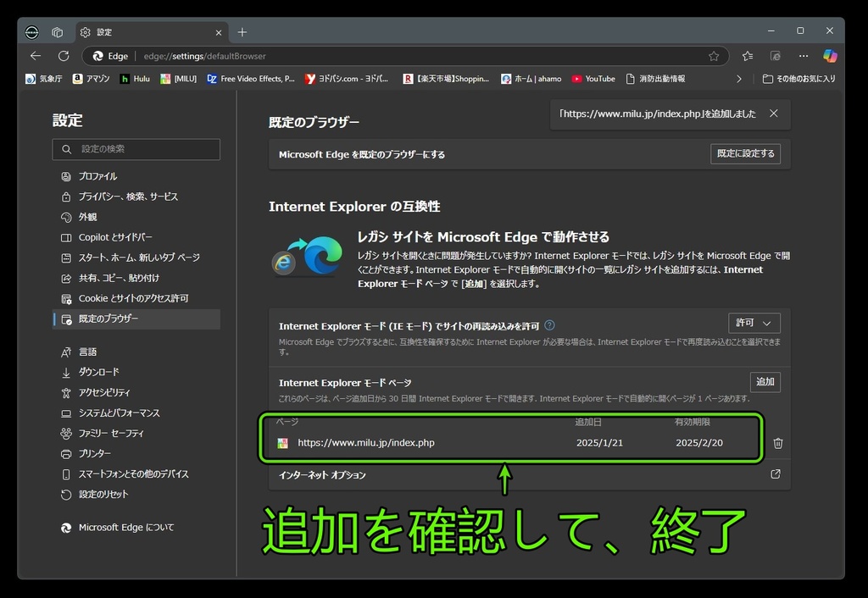
Task: Open Copilot とサイドバー settings
Action: (x=136, y=237)
